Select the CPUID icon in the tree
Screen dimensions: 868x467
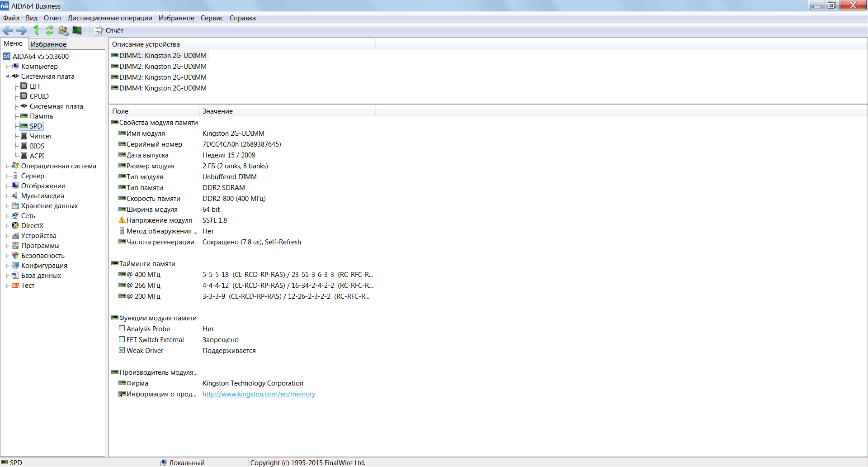[24, 96]
